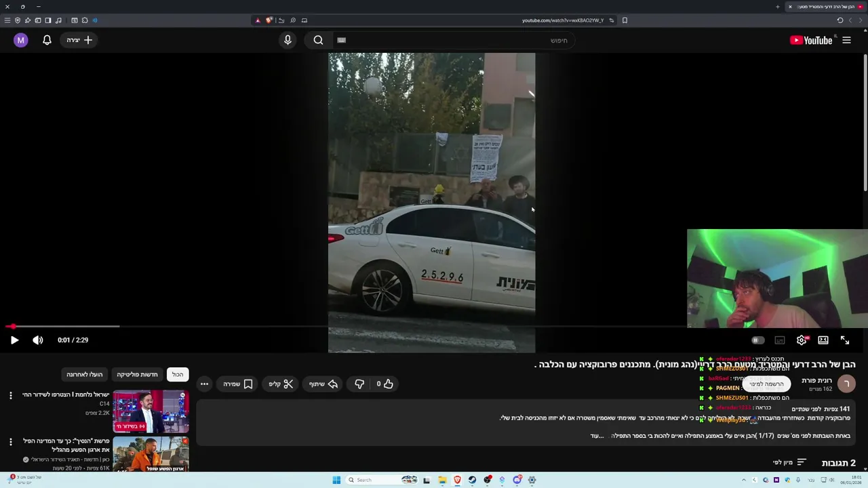Open the Brave Rewards triangle icon
The width and height of the screenshot is (868, 488).
[258, 20]
